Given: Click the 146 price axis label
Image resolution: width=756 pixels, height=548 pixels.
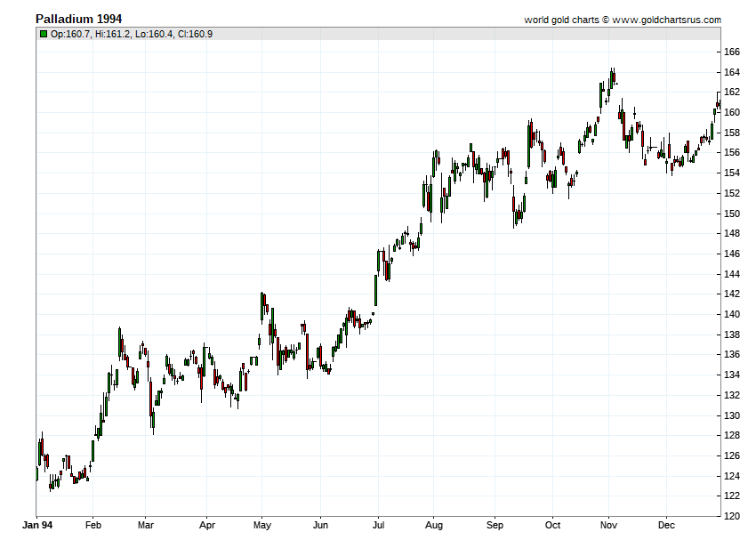Looking at the screenshot, I should tap(732, 254).
